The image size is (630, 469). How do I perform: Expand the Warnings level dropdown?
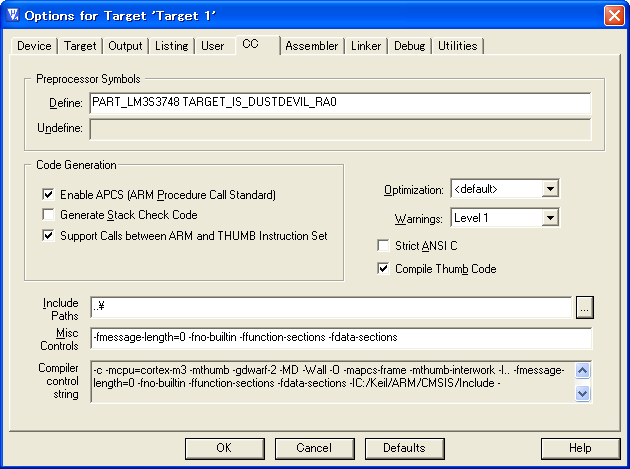coord(550,218)
